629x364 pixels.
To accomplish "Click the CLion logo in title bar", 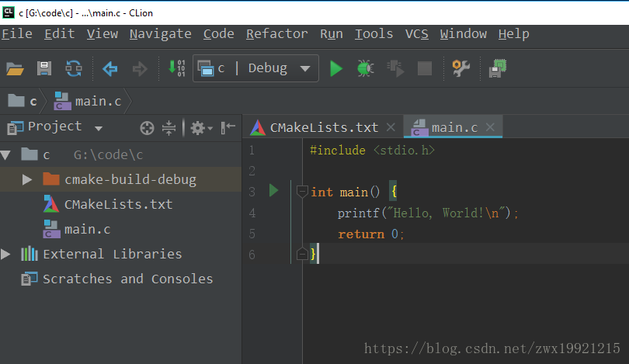I will click(9, 12).
